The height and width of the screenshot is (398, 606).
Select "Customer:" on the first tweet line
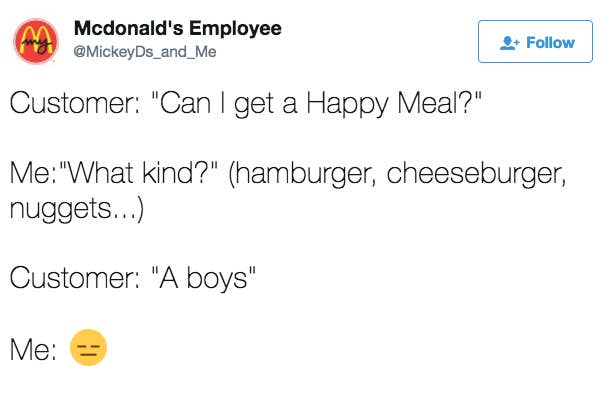point(75,104)
